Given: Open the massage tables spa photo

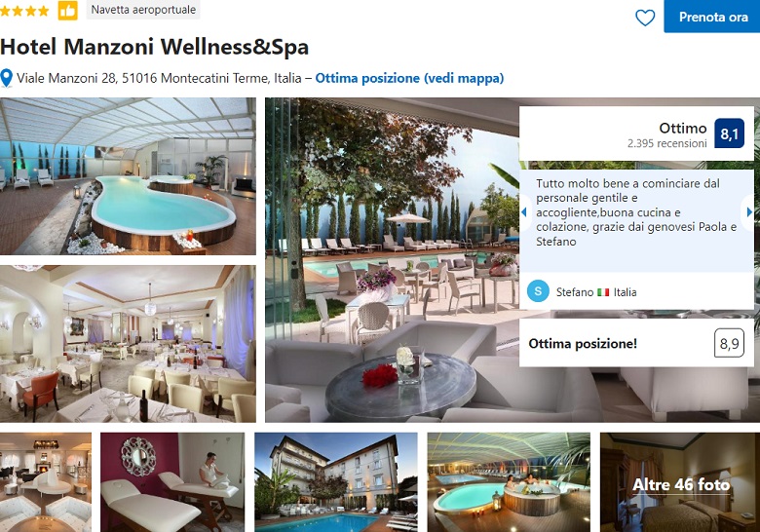Looking at the screenshot, I should (172, 482).
